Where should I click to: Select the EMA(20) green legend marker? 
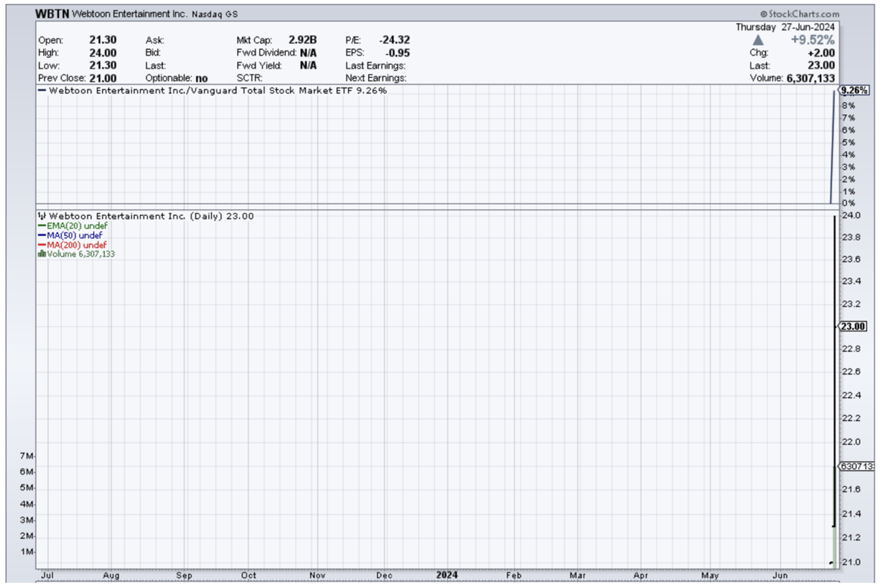tap(42, 226)
